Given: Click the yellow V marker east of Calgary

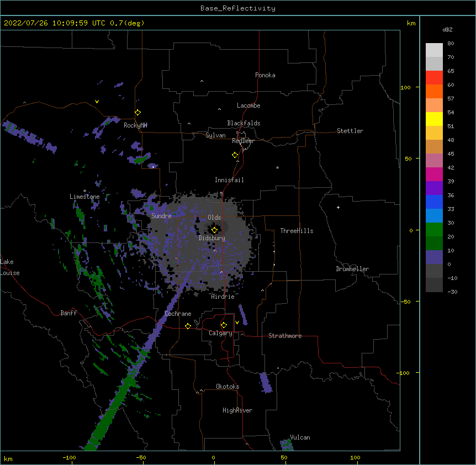Looking at the screenshot, I should (x=237, y=323).
